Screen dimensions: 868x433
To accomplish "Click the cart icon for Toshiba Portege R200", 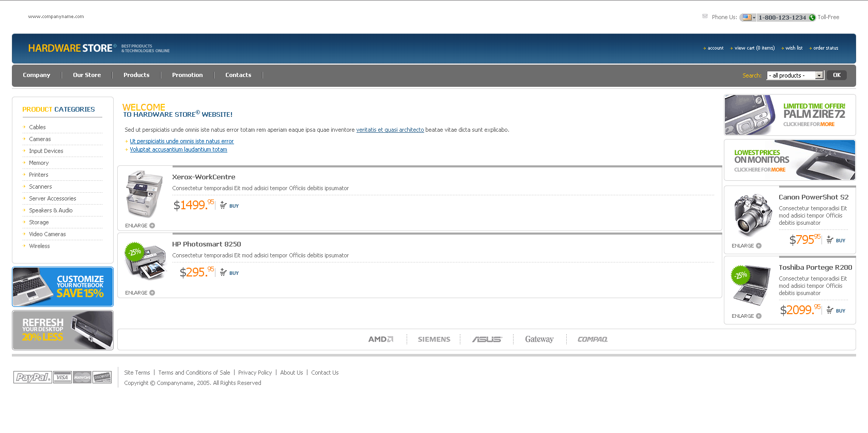I will (x=830, y=310).
